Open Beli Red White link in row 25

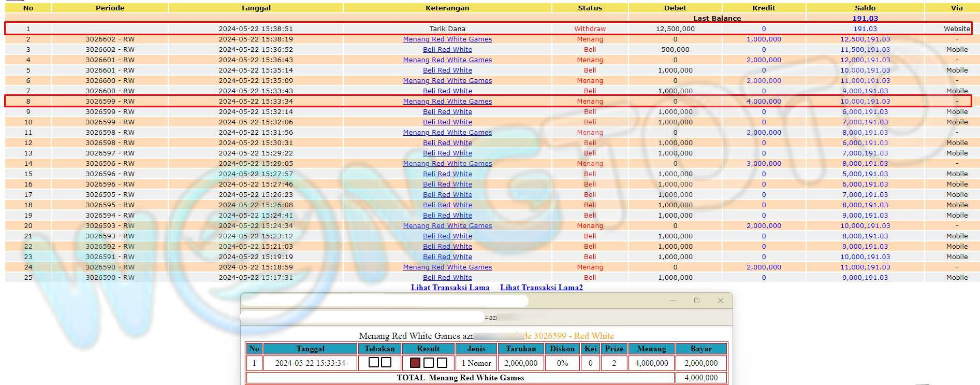(447, 278)
